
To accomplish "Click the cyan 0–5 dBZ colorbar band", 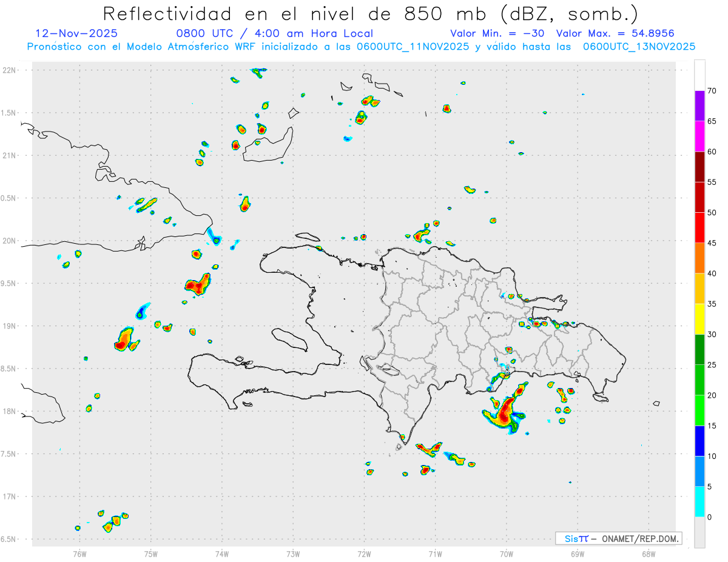I will click(x=699, y=502).
